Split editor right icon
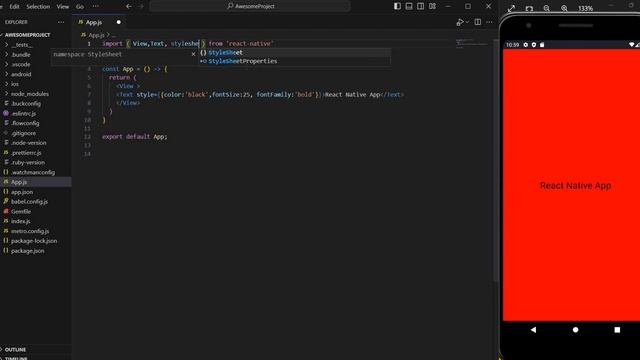Image resolution: width=640 pixels, height=360 pixels. coord(478,22)
